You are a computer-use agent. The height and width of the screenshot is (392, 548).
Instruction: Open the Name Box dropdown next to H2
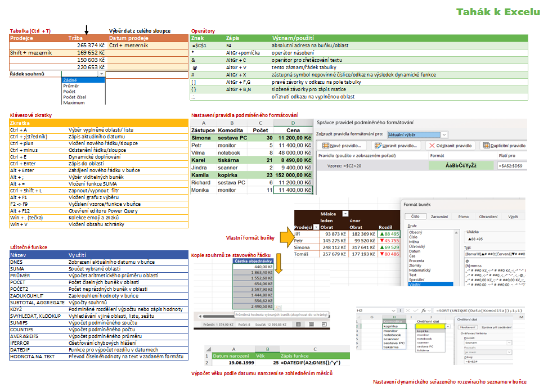tap(393, 310)
